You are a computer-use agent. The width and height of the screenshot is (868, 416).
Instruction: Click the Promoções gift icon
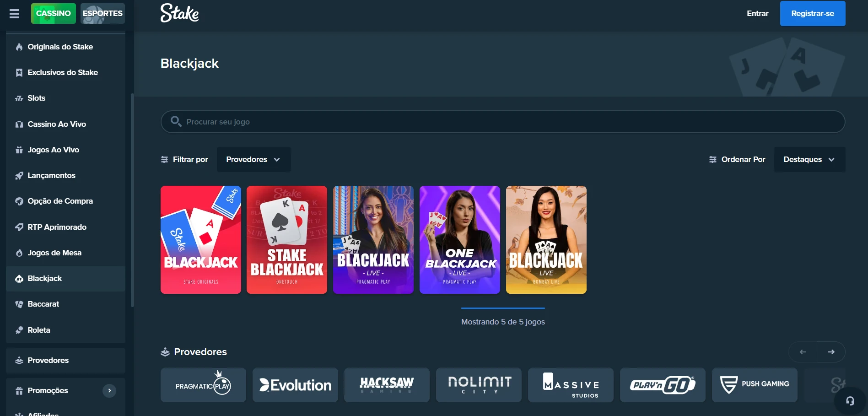(19, 390)
